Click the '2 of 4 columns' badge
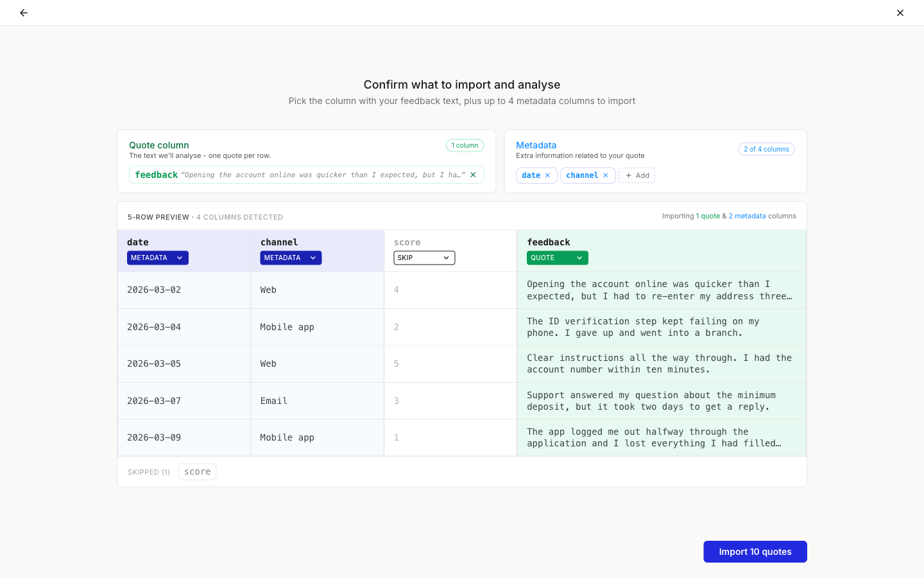The image size is (924, 578). click(x=766, y=149)
